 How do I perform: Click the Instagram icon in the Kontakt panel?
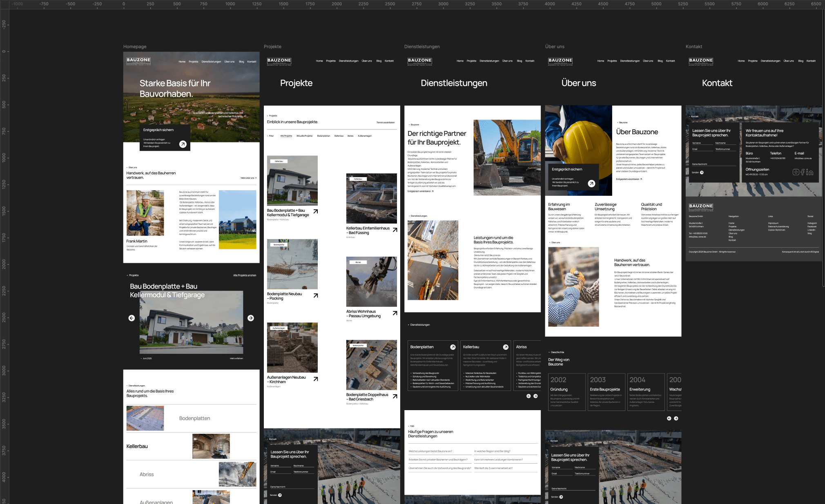tap(796, 172)
